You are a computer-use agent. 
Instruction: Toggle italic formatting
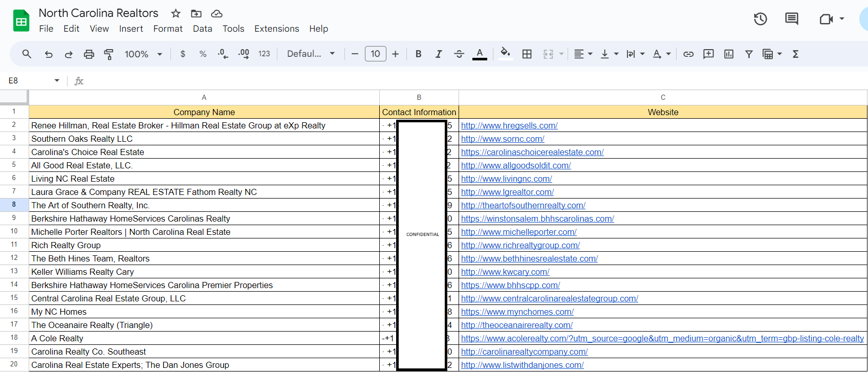[x=439, y=54]
